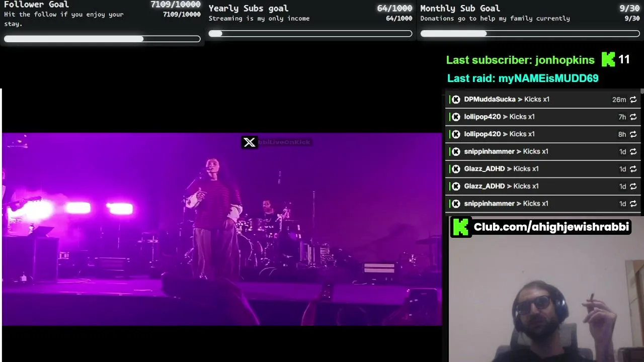644x362 pixels.
Task: Click the bold '9/30' beside Monthly Sub Goal title
Action: pos(629,9)
